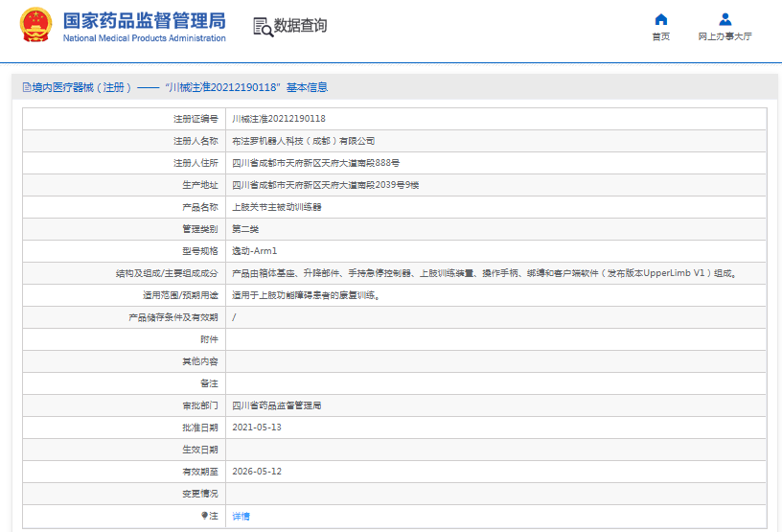Open 网上办事大厅 text link

[x=724, y=37]
